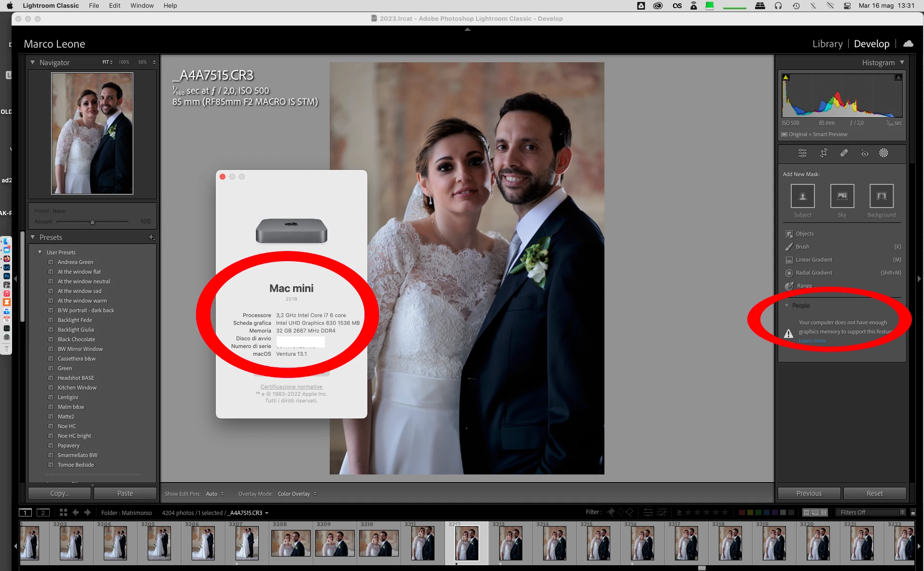Toggle flagged photos filter
The width and height of the screenshot is (924, 571).
click(x=611, y=512)
